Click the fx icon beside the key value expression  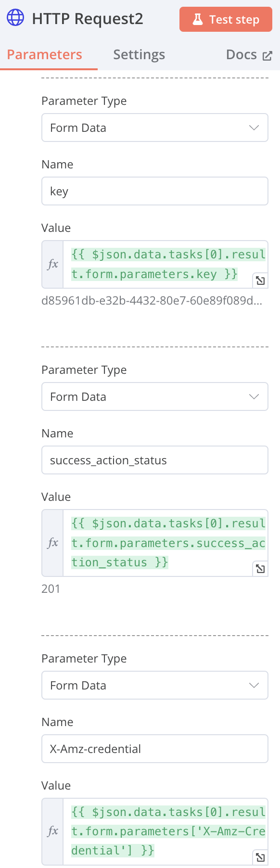pyautogui.click(x=53, y=264)
